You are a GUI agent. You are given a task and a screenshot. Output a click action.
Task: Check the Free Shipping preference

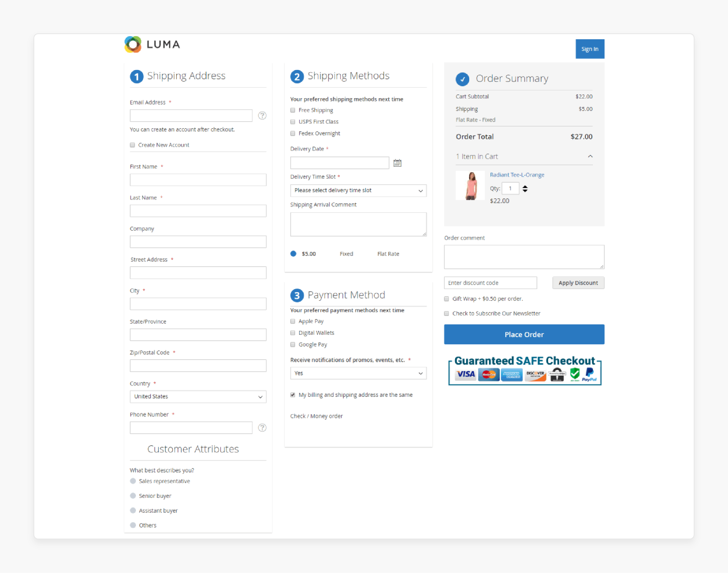coord(293,110)
